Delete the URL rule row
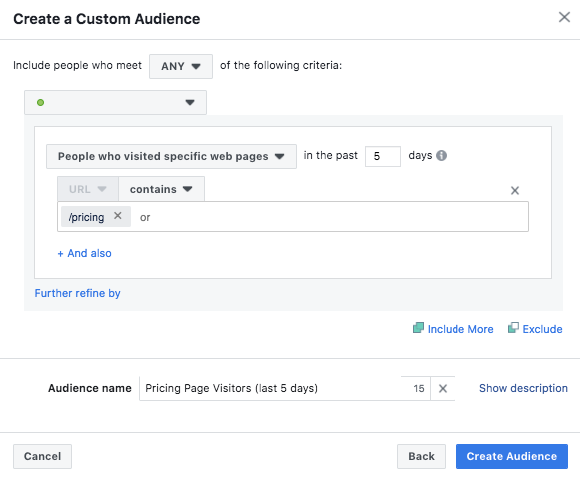580x478 pixels. (515, 191)
